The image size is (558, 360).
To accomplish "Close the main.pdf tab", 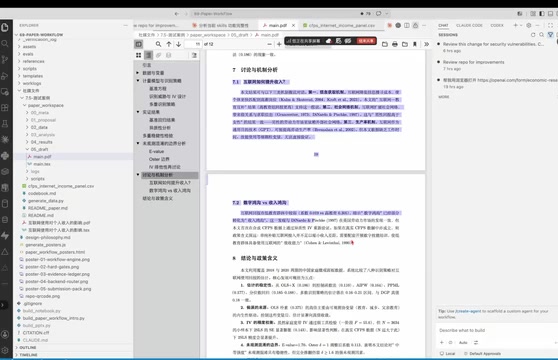I will 293,25.
